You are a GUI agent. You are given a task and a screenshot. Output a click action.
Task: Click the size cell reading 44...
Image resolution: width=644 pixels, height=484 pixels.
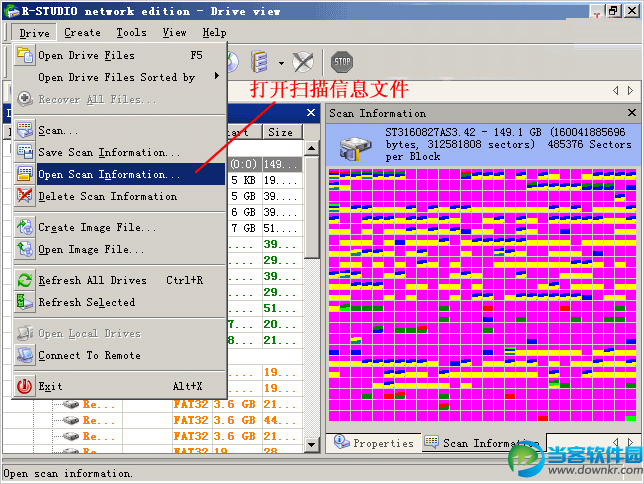pyautogui.click(x=281, y=420)
